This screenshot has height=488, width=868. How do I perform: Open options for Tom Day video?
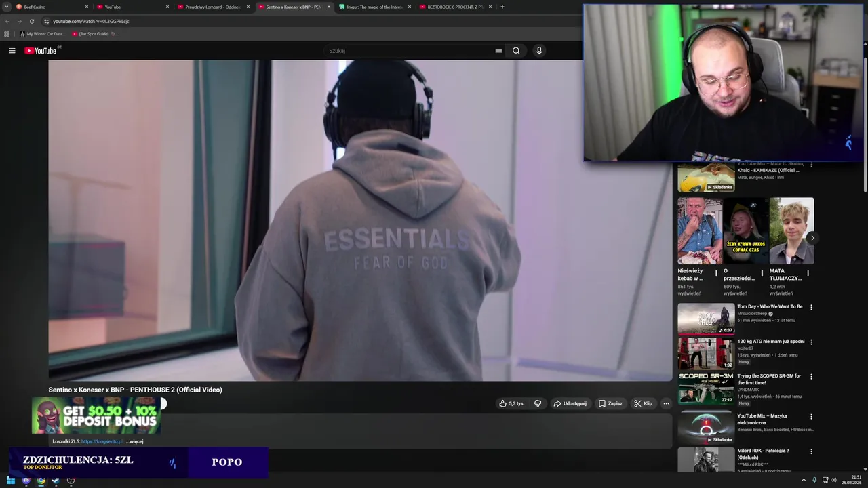(811, 307)
